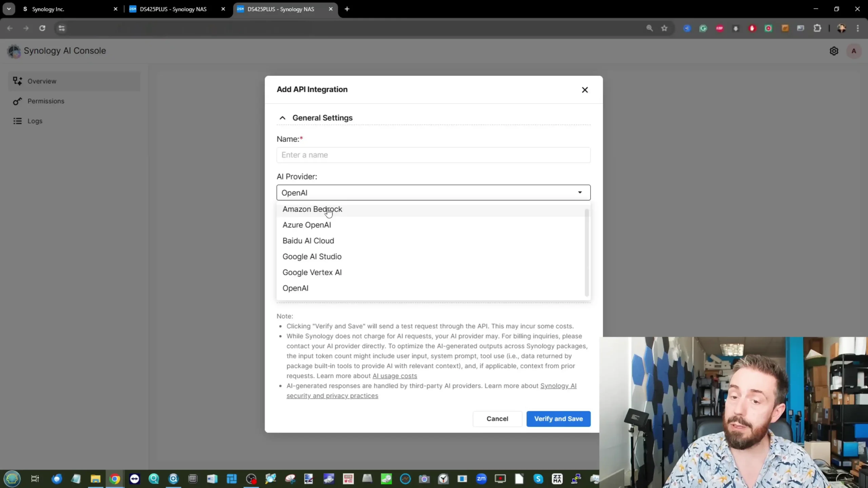Screen dimensions: 868x488
Task: Open the Start menu
Action: 12,479
